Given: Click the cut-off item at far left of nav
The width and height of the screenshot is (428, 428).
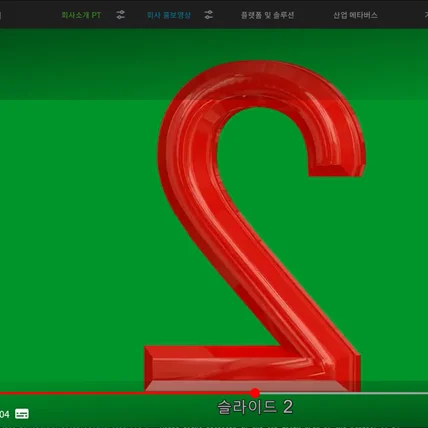Looking at the screenshot, I should [x=1, y=15].
